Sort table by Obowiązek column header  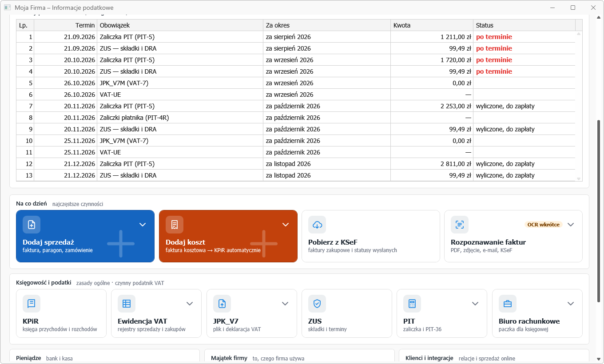[x=180, y=25]
